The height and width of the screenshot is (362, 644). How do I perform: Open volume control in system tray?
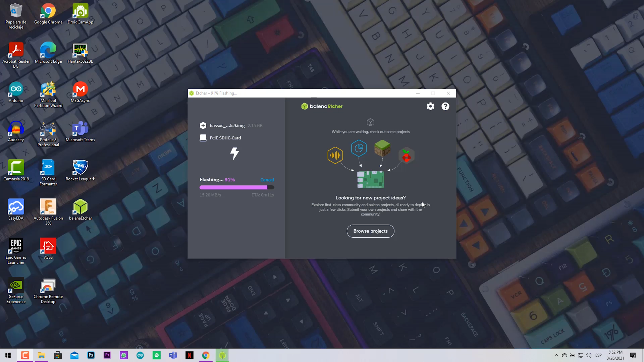pyautogui.click(x=589, y=355)
